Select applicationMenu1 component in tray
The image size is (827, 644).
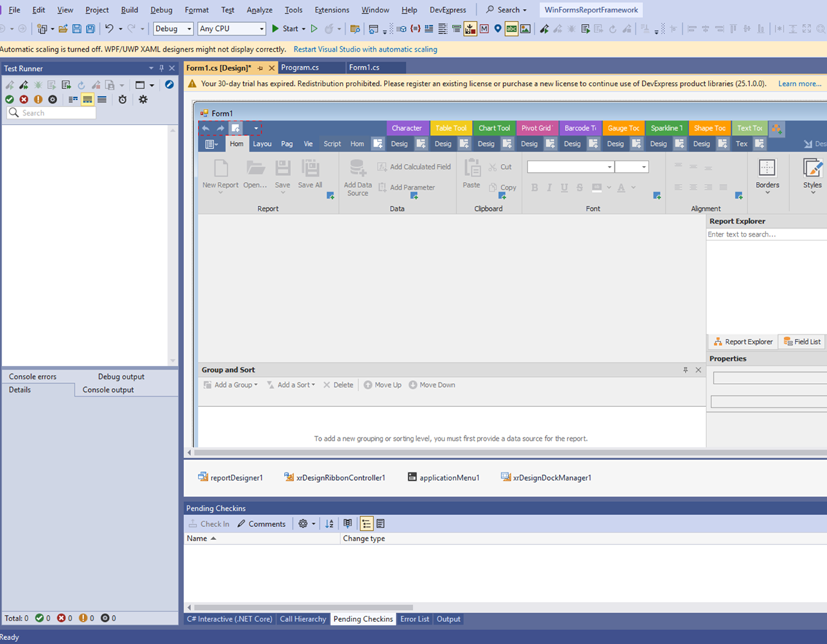[x=443, y=477]
